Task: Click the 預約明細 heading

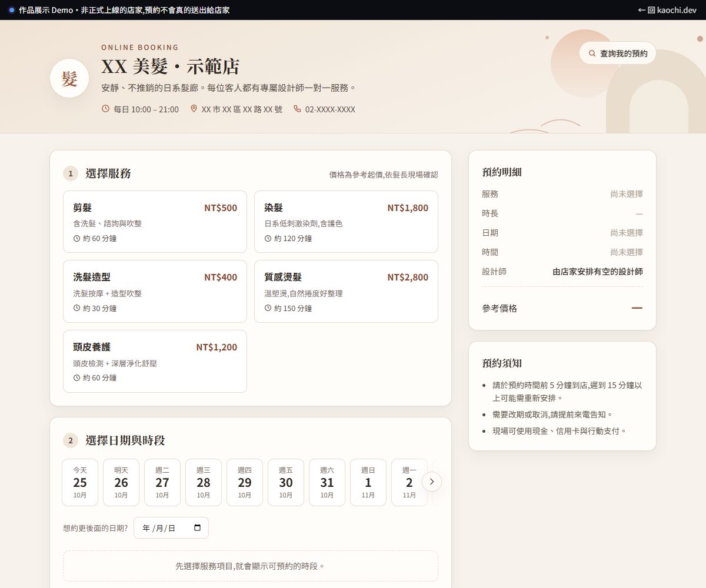Action: 502,172
